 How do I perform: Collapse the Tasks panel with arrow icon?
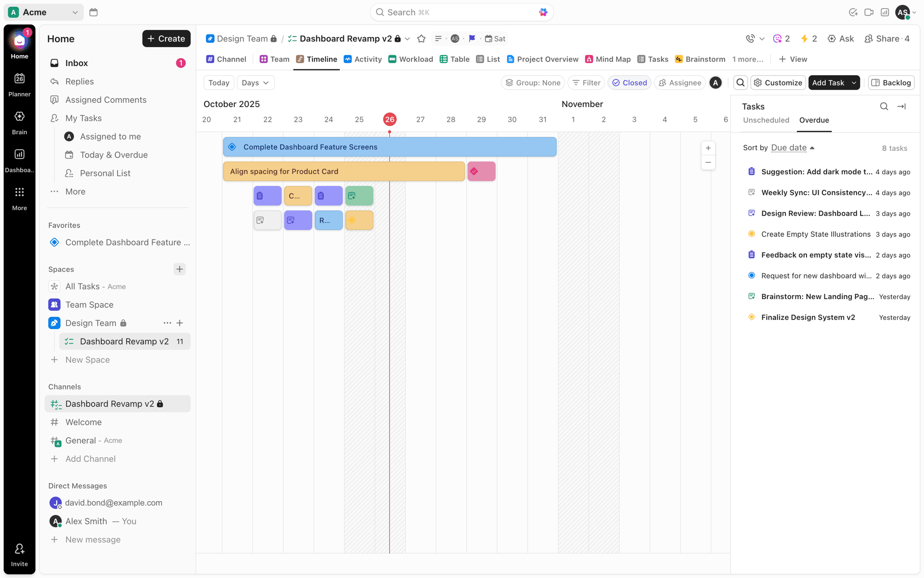pos(901,106)
